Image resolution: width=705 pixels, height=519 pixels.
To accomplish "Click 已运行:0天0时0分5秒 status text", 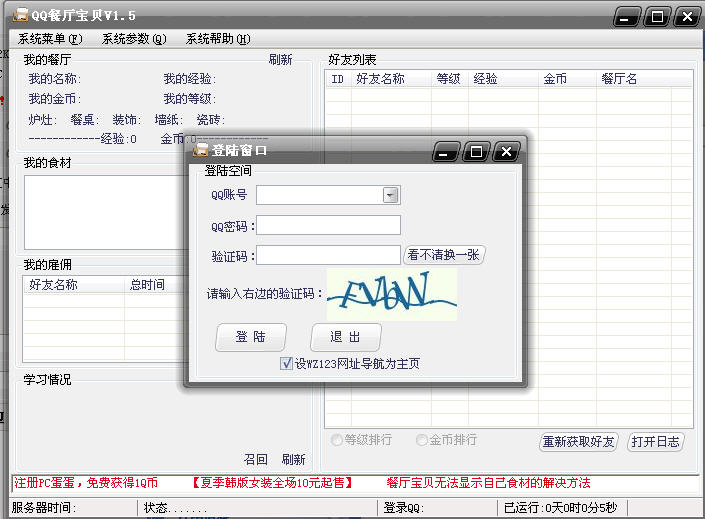I will (x=560, y=508).
